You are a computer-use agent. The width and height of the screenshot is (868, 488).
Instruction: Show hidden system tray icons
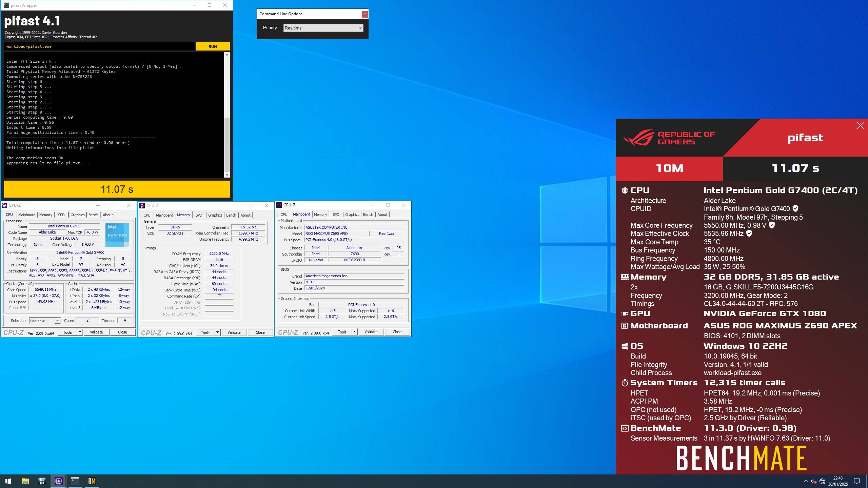(x=806, y=481)
